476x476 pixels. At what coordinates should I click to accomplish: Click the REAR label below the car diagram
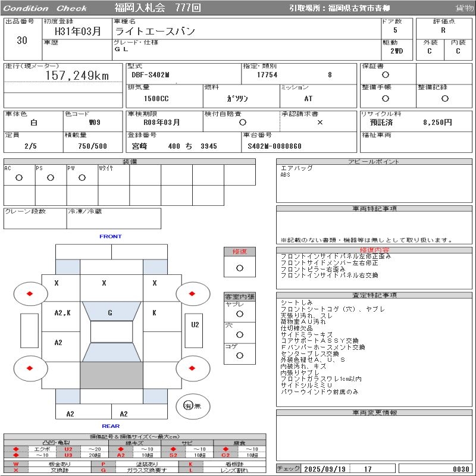pos(111,426)
